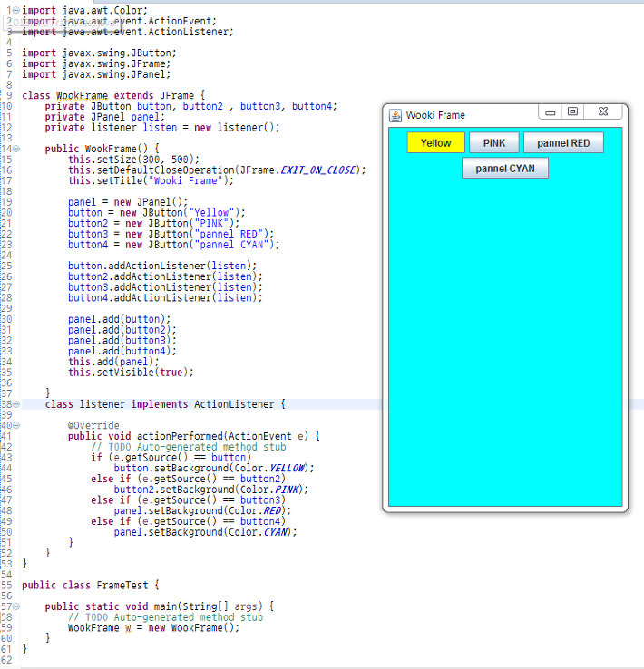Click 'this.add(panel);' line
The height and width of the screenshot is (669, 644).
point(113,362)
